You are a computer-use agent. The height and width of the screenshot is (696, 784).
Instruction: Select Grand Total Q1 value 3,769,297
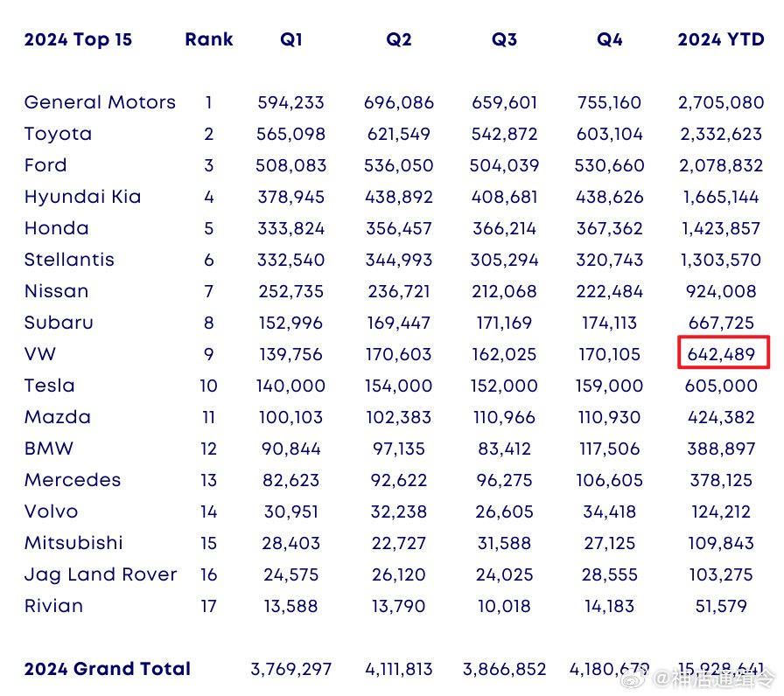[291, 670]
